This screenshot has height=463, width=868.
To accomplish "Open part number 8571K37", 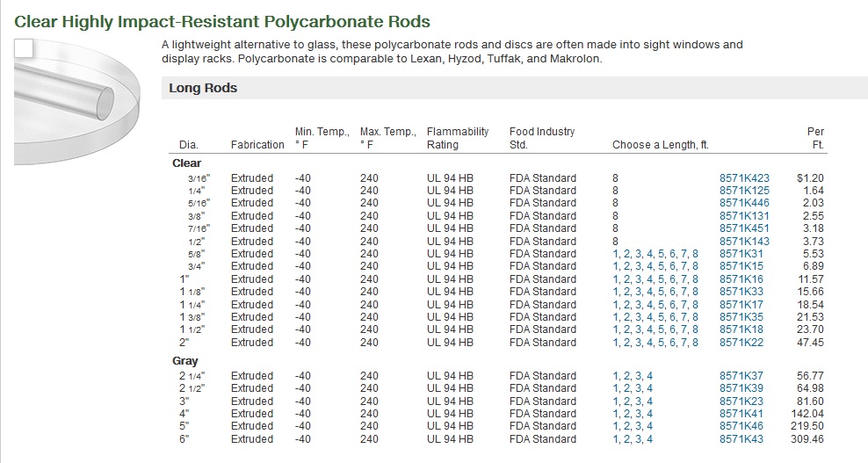I will 741,376.
